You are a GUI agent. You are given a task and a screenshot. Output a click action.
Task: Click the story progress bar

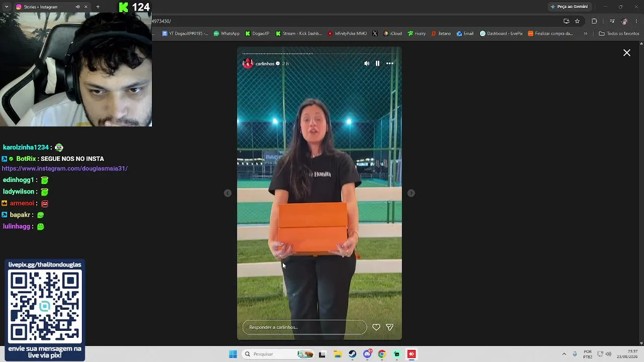click(x=319, y=53)
